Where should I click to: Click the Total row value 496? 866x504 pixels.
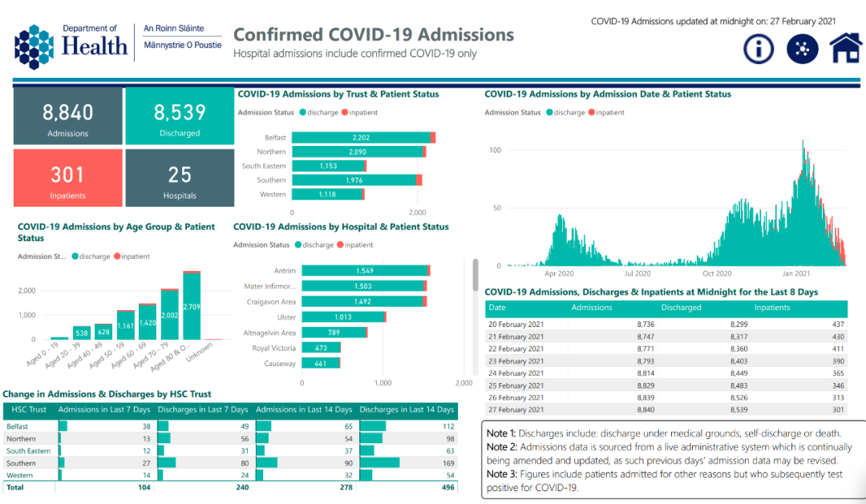click(448, 487)
